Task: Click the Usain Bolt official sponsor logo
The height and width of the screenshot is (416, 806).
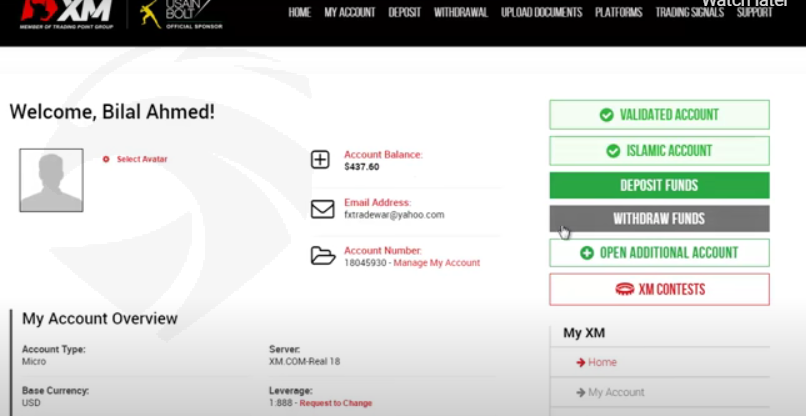Action: (x=181, y=14)
